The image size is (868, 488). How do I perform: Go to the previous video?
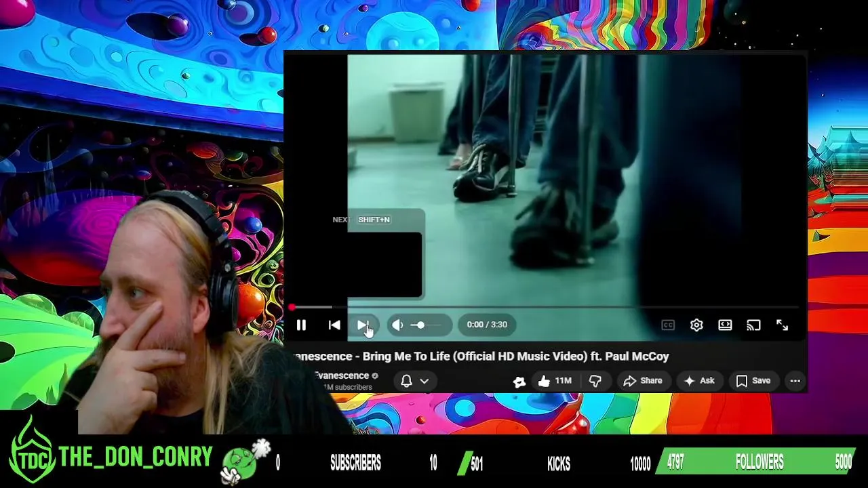[334, 325]
